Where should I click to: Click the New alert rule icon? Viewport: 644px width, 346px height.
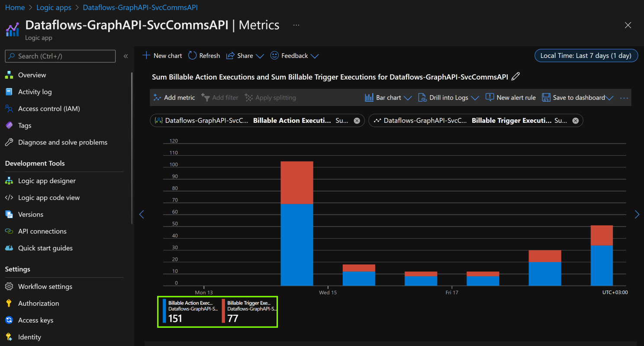(489, 98)
